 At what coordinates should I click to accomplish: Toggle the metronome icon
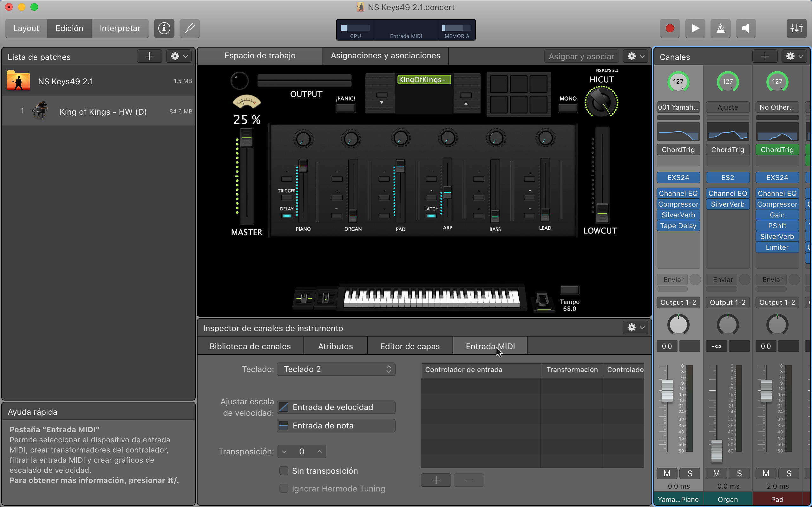click(720, 28)
